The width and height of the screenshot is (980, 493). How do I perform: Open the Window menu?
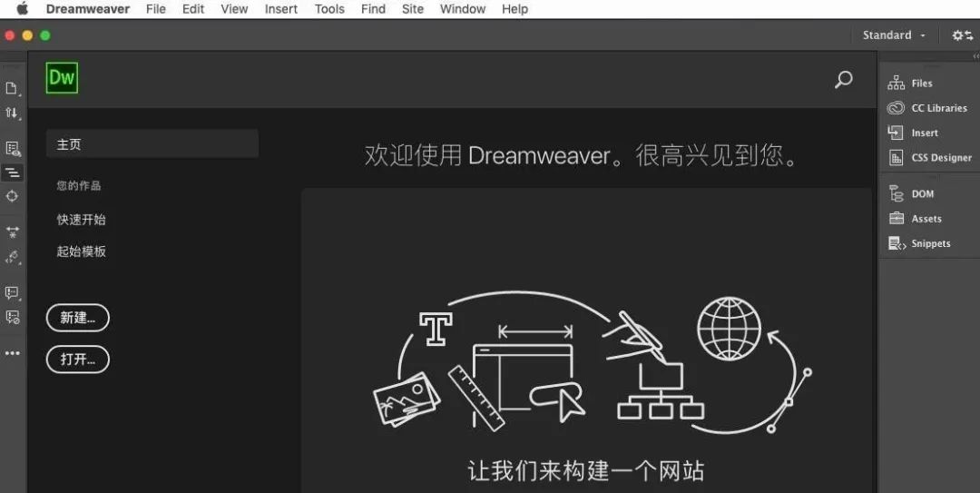click(463, 9)
